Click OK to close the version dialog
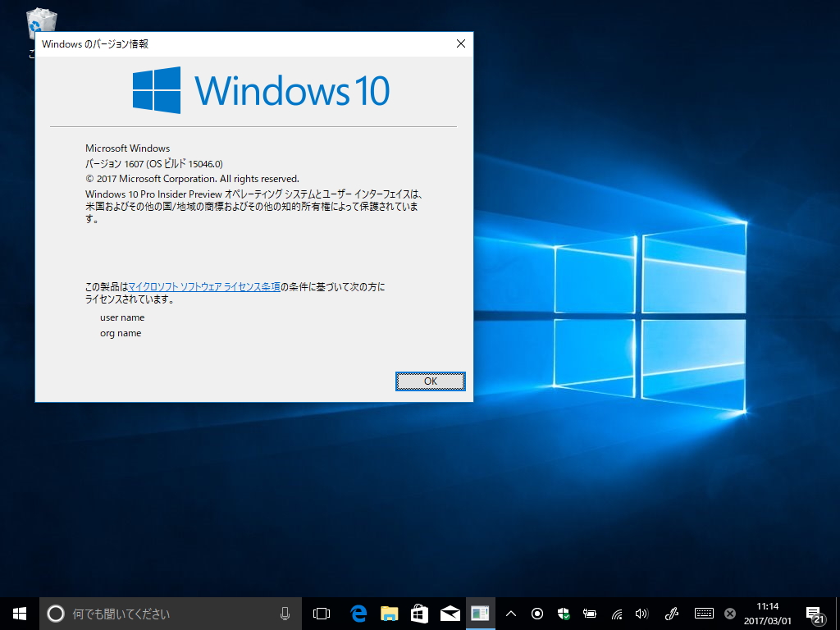The height and width of the screenshot is (630, 840). click(430, 381)
